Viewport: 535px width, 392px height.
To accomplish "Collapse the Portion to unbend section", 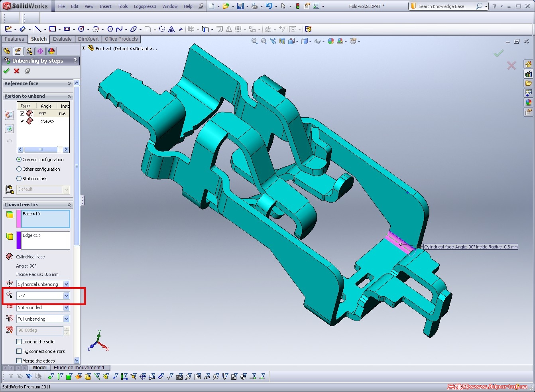I will pos(69,96).
